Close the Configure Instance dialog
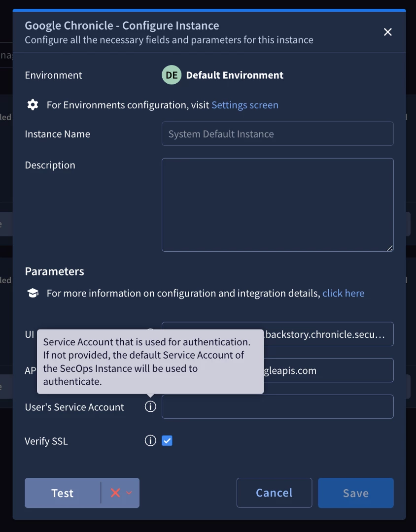416x532 pixels. coord(387,32)
